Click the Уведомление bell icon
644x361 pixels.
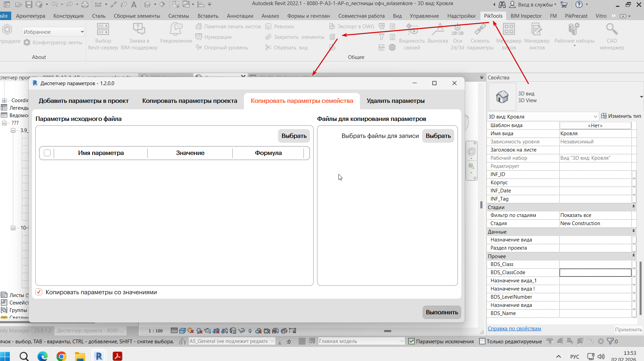[176, 33]
